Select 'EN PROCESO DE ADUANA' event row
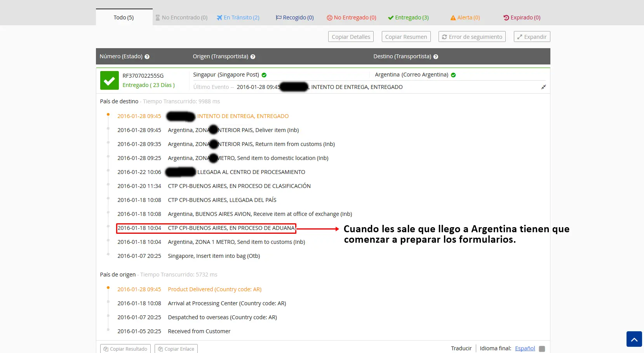The image size is (644, 353). [206, 228]
